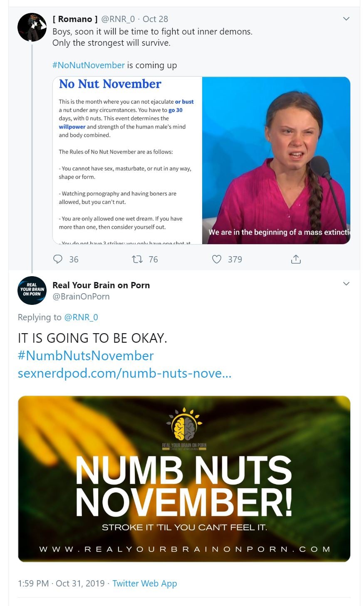
Task: Click the #NumbNutsNovember hashtag
Action: click(86, 356)
